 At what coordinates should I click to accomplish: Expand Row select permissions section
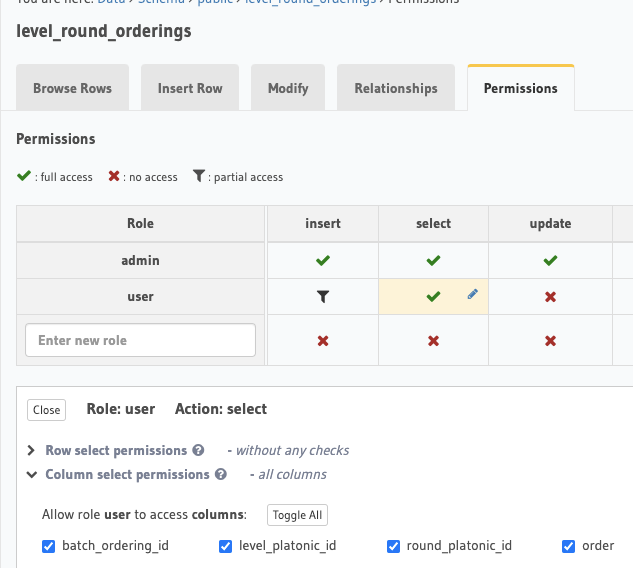32,451
